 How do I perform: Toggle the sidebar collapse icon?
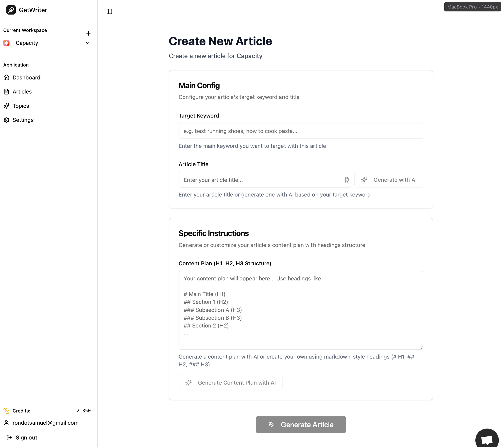pyautogui.click(x=109, y=11)
